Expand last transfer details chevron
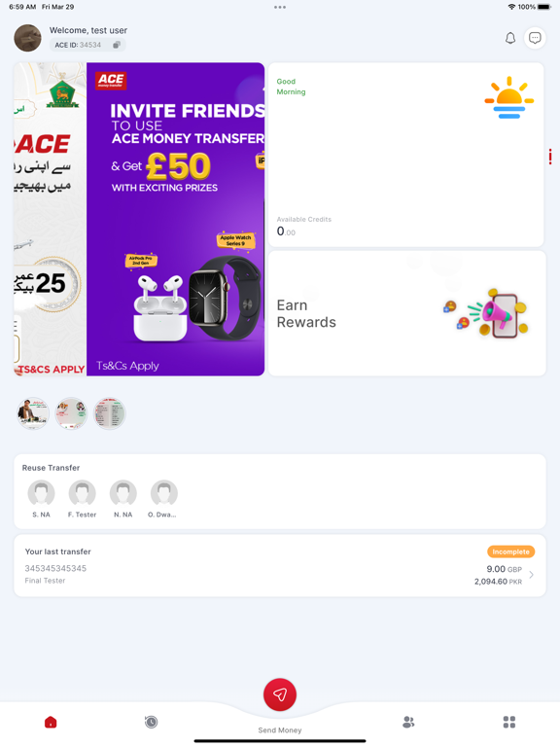This screenshot has height=747, width=560. point(532,575)
